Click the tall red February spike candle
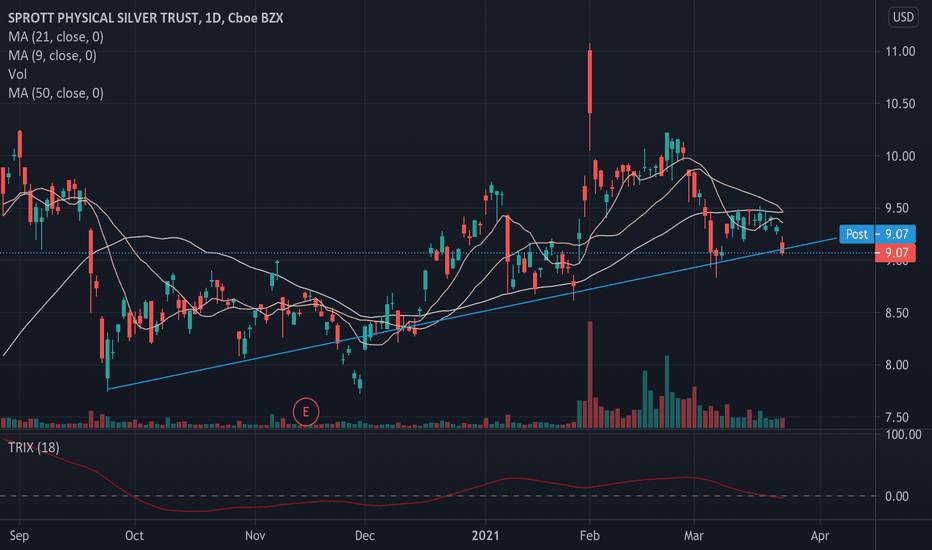This screenshot has height=550, width=932. (590, 81)
